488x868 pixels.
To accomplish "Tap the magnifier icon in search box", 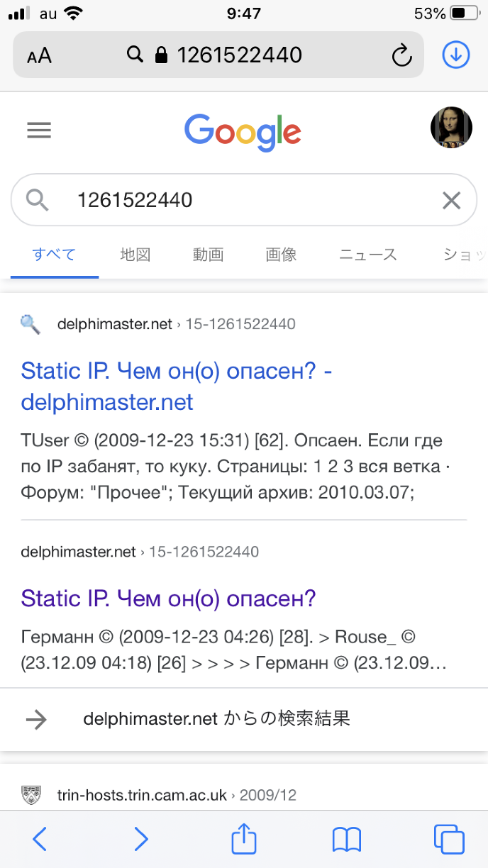I will (37, 201).
